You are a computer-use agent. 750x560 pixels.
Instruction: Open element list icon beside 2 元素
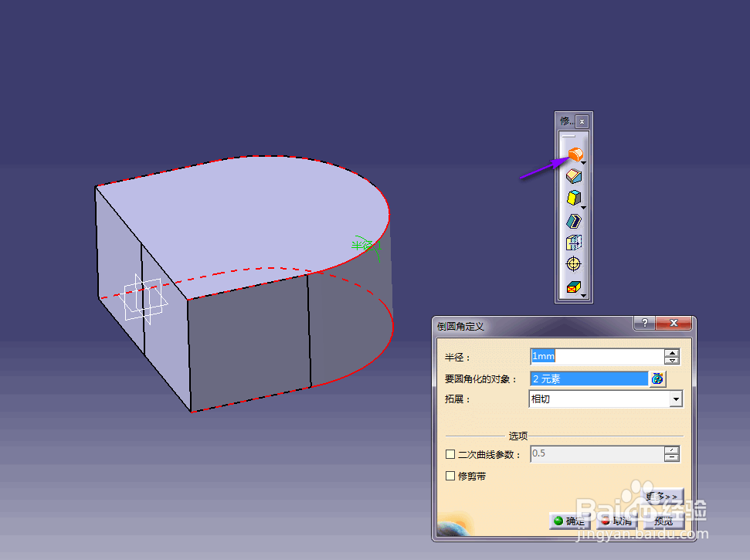657,378
